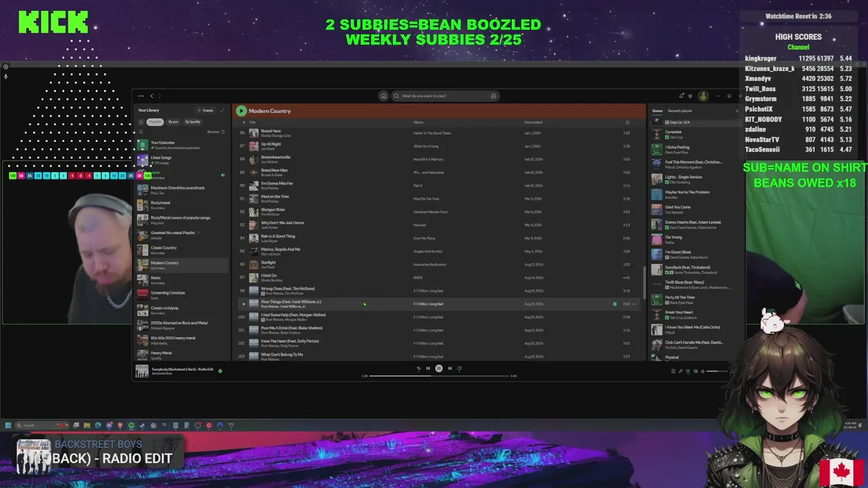Click the Windows Start button on the taskbar
The height and width of the screenshot is (488, 868).
click(x=7, y=426)
